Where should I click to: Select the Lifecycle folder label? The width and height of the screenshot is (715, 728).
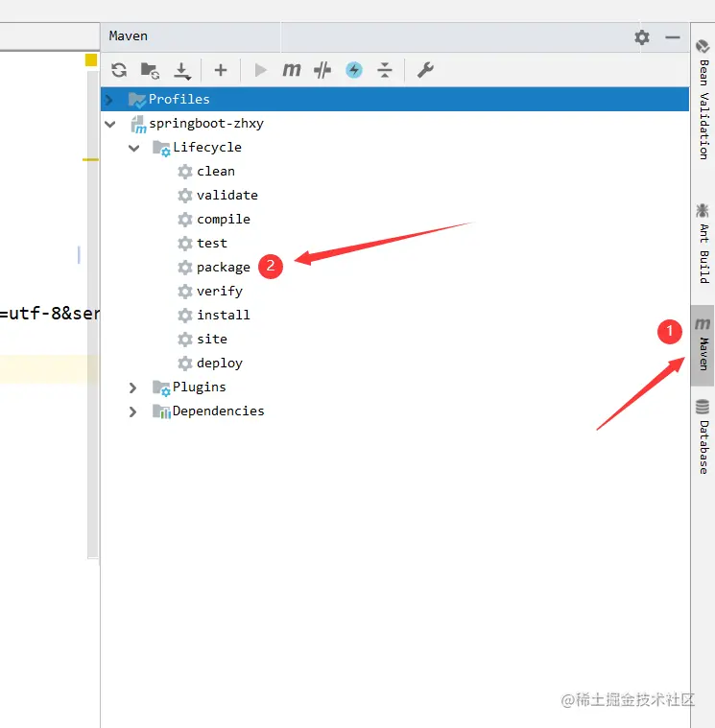point(207,147)
